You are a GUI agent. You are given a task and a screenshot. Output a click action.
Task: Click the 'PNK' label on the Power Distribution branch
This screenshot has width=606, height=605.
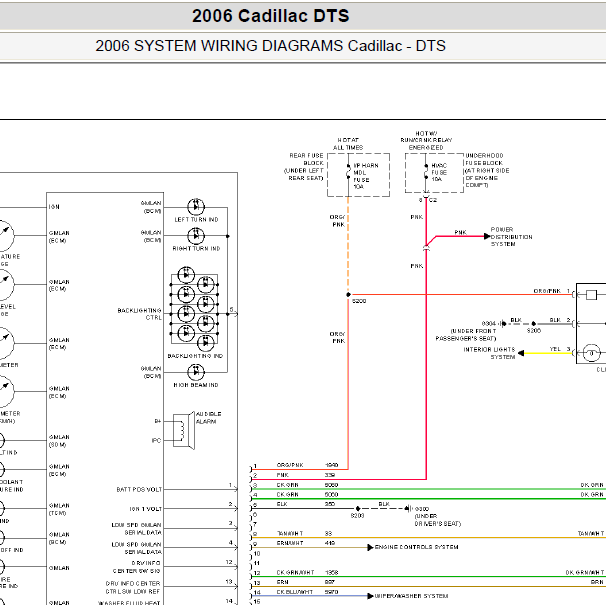tap(460, 232)
